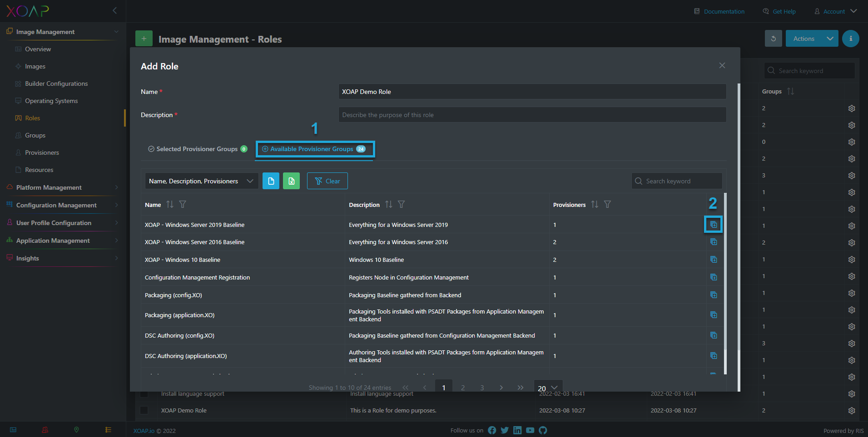The height and width of the screenshot is (437, 868).
Task: Sort the Description column
Action: pyautogui.click(x=389, y=205)
